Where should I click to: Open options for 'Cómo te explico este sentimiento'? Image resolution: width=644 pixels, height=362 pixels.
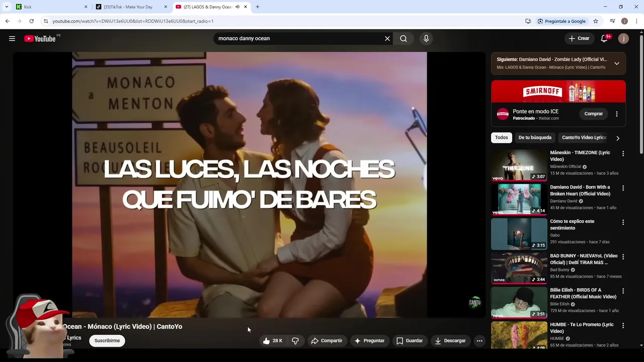[623, 222]
